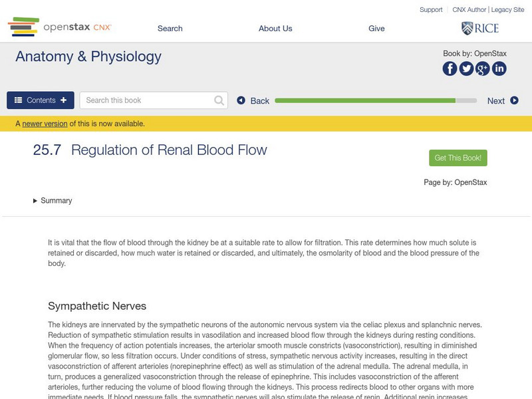Open the Contents list icon
The height and width of the screenshot is (399, 532).
[x=18, y=100]
